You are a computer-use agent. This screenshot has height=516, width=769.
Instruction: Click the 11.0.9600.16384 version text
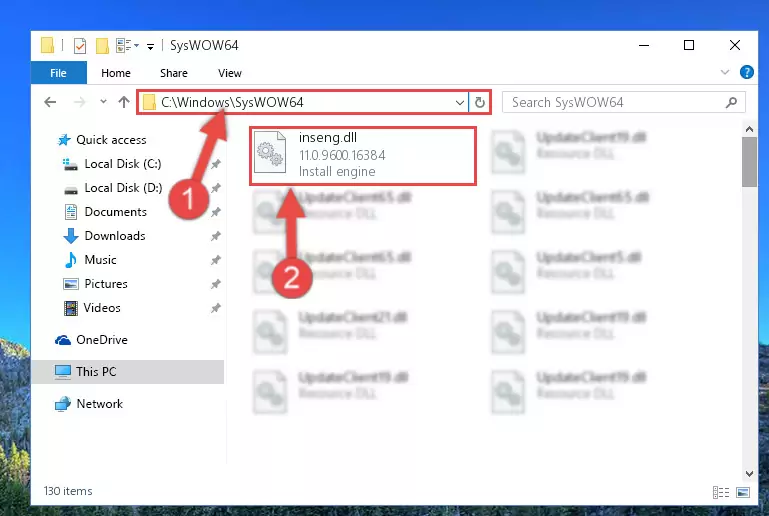coord(342,155)
